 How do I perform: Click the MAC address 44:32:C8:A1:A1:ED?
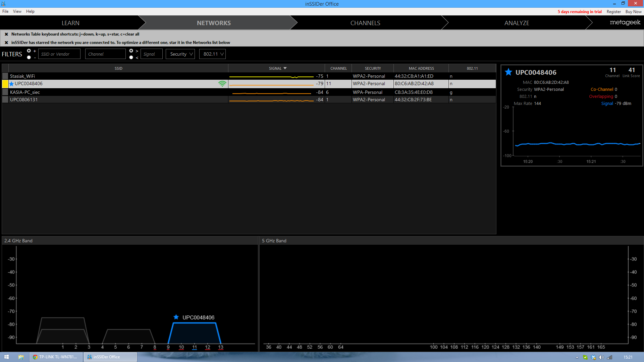(x=414, y=76)
